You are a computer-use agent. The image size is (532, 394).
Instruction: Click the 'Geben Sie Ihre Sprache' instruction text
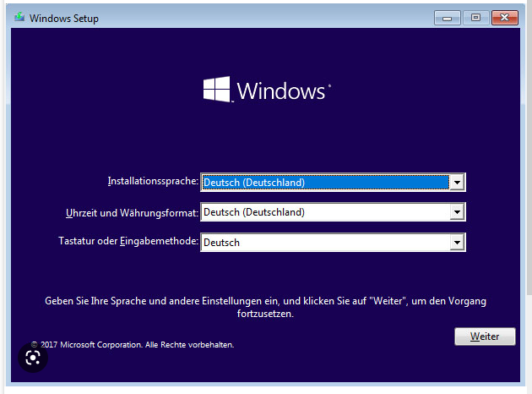(x=265, y=307)
